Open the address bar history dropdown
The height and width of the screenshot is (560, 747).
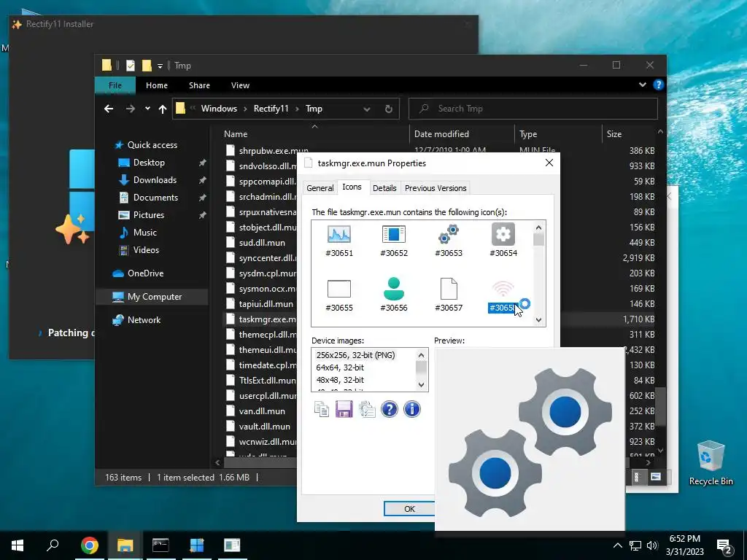pos(367,109)
